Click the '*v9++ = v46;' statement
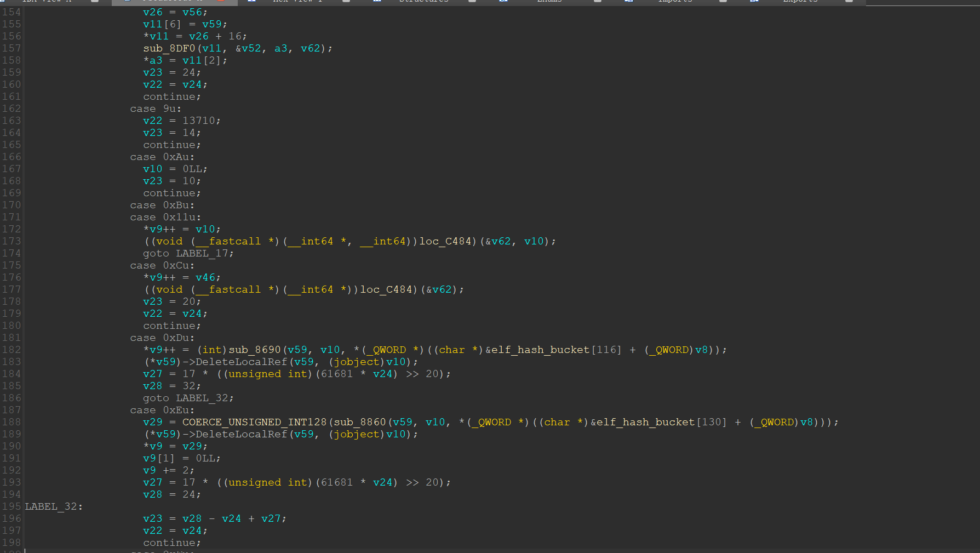Viewport: 980px width, 553px height. click(x=182, y=277)
